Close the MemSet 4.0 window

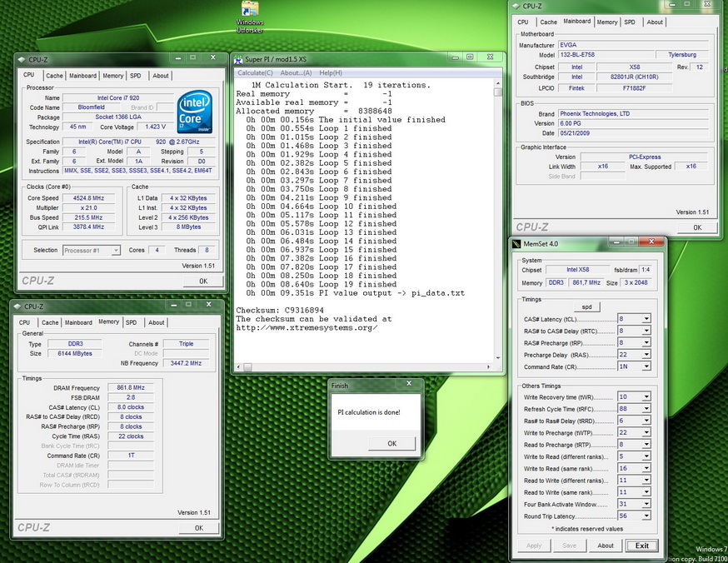pos(651,242)
